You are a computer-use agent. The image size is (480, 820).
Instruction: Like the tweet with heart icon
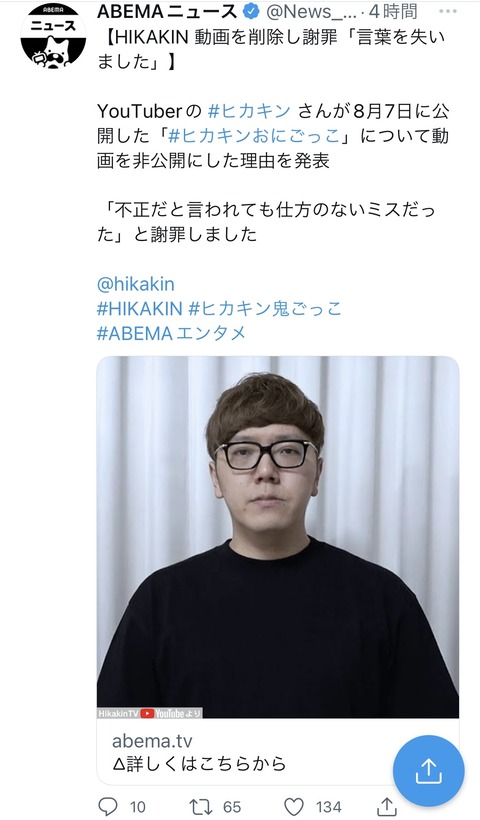tap(294, 806)
